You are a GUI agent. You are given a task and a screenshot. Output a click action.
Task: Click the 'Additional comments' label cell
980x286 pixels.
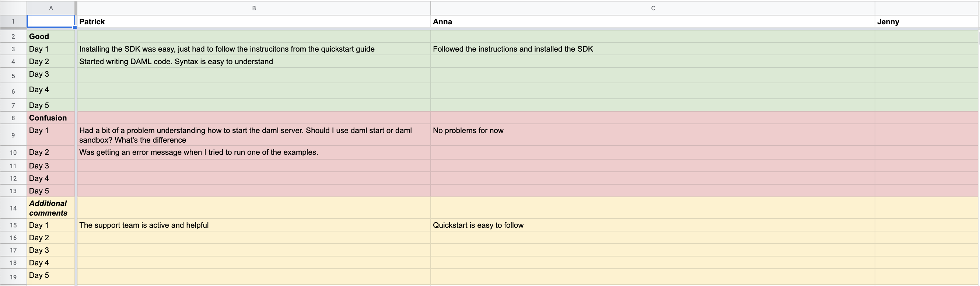(x=51, y=208)
